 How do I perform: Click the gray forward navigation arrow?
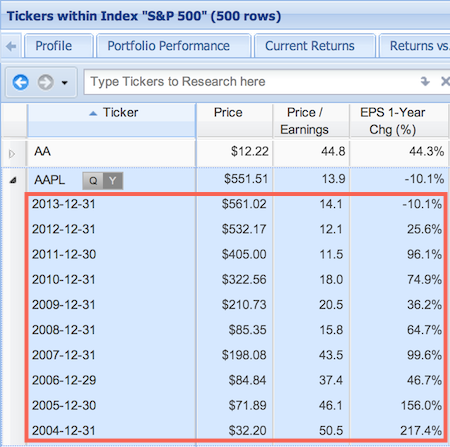point(46,82)
